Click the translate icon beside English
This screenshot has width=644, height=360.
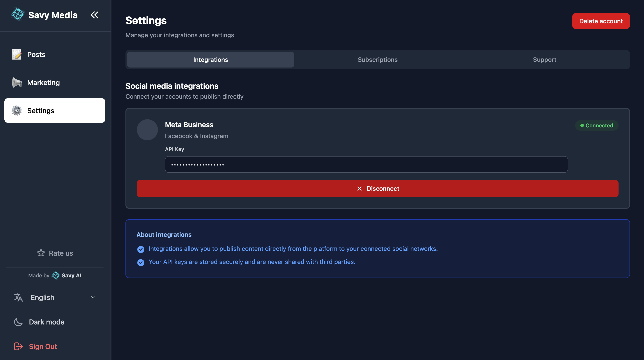point(18,297)
